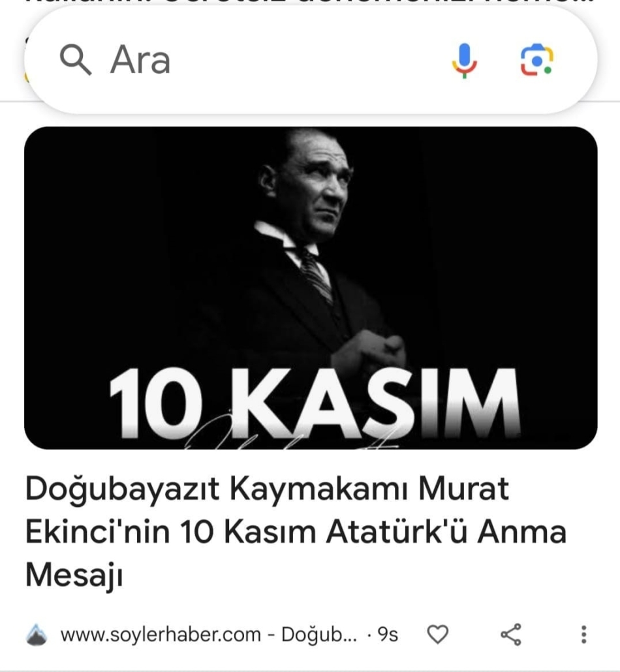Open the 10 Kasım Atatürk article image
Screen dimensions: 620x672
point(311,288)
